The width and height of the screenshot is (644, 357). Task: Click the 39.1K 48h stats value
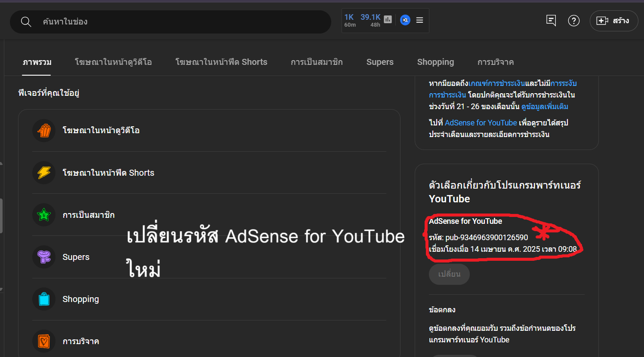[370, 20]
